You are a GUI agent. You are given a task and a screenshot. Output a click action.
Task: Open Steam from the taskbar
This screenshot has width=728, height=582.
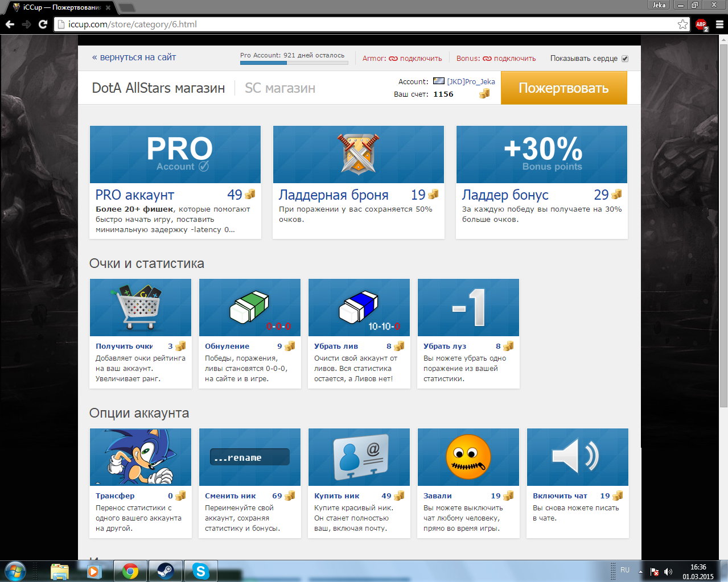(166, 571)
